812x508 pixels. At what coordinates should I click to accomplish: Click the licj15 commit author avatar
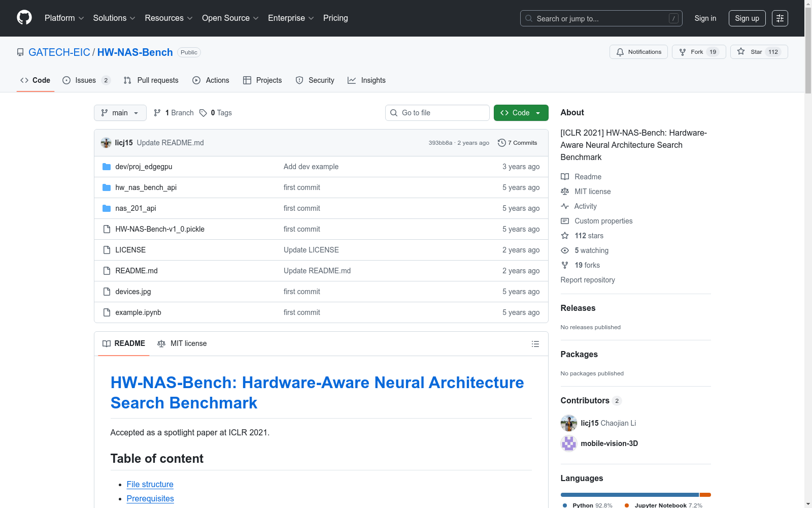pyautogui.click(x=106, y=143)
